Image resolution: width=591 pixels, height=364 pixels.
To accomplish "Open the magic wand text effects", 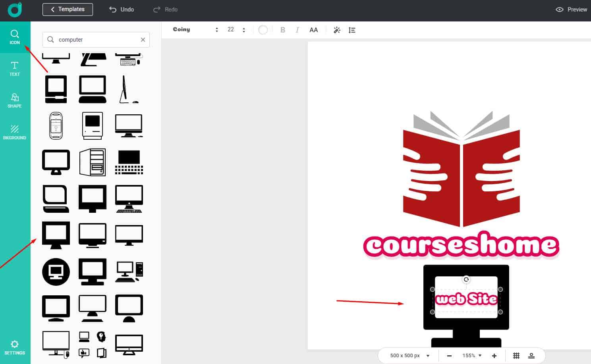I will click(337, 30).
